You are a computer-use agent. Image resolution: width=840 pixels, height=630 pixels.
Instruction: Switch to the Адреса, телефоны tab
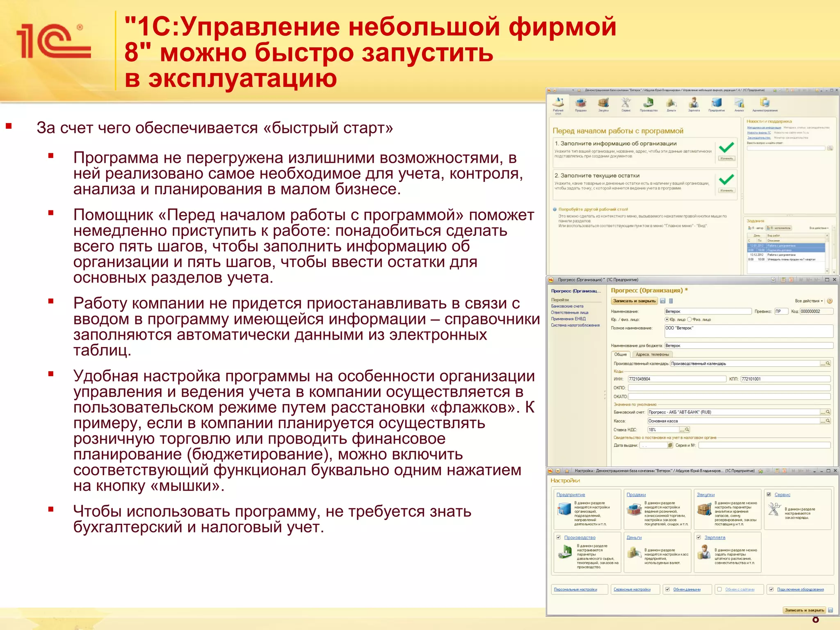click(652, 354)
